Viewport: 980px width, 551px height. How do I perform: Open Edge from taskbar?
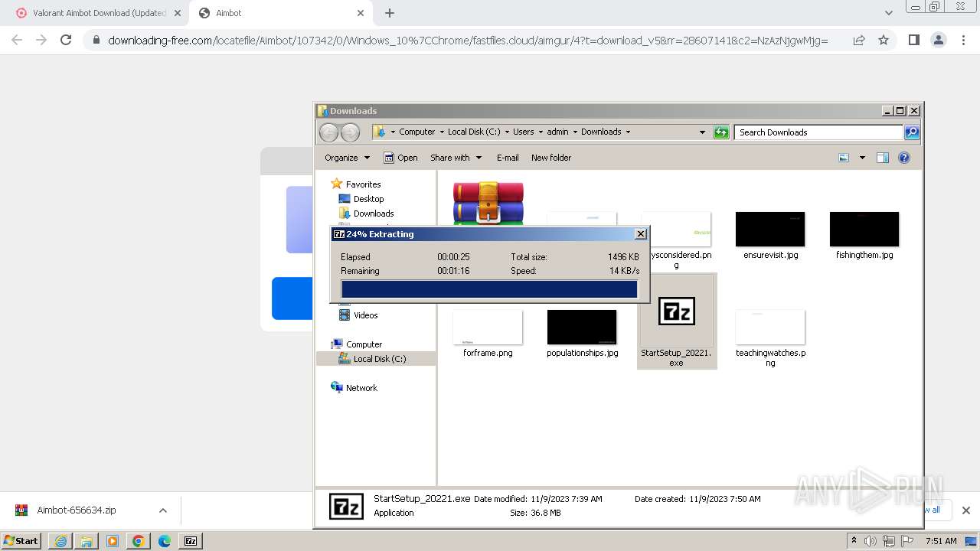[x=165, y=541]
